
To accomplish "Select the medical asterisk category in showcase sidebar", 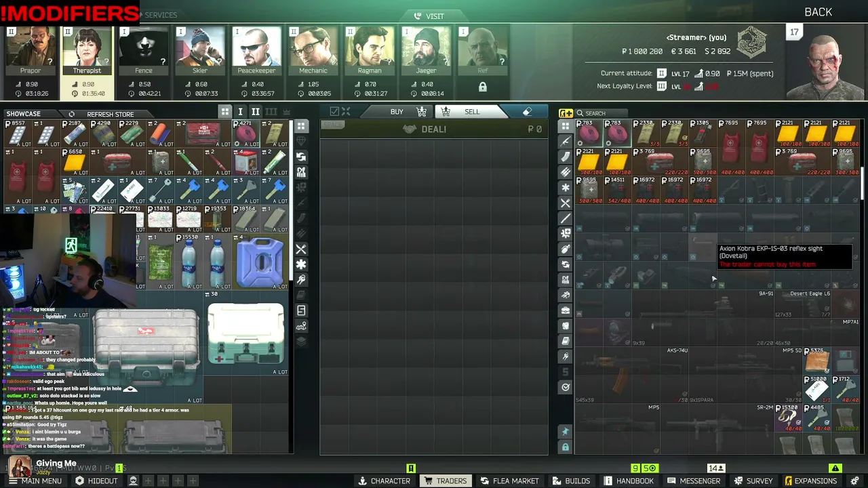I will pos(301,264).
